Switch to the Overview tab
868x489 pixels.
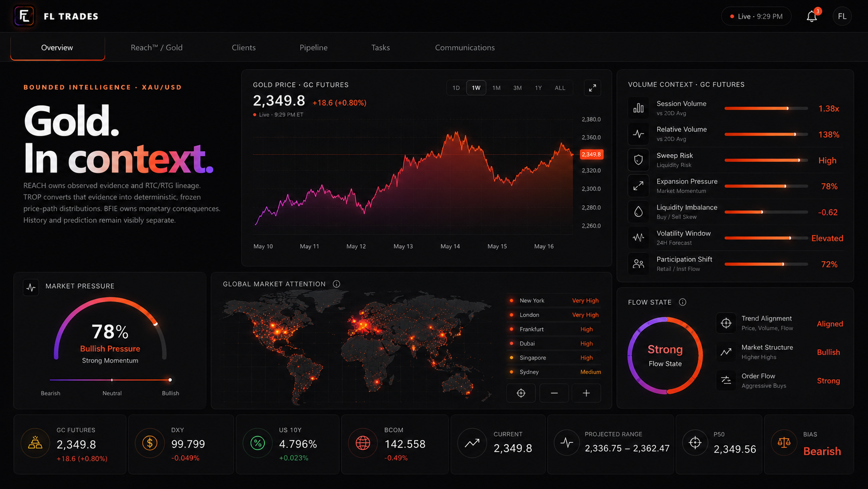coord(57,48)
